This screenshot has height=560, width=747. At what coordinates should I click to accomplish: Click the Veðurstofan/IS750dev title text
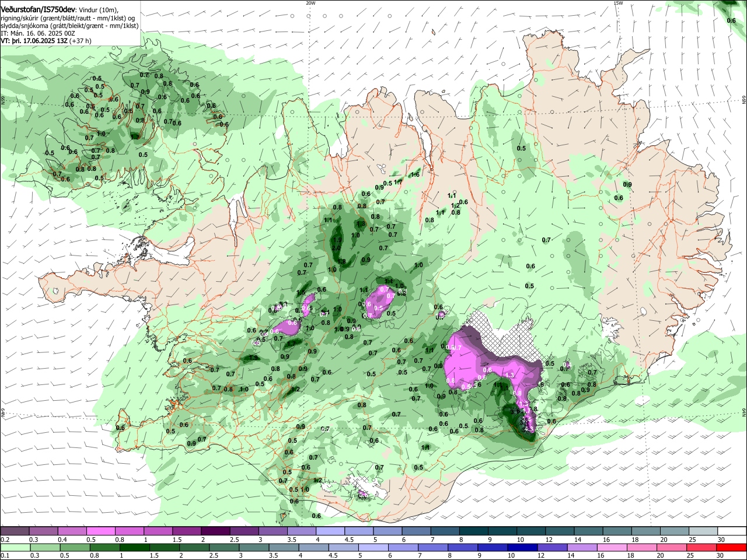click(x=37, y=9)
